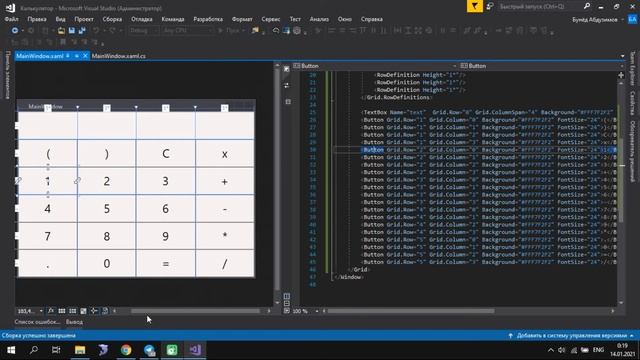This screenshot has height=360, width=640.
Task: Click the quick launch magnifier icon
Action: [587, 7]
